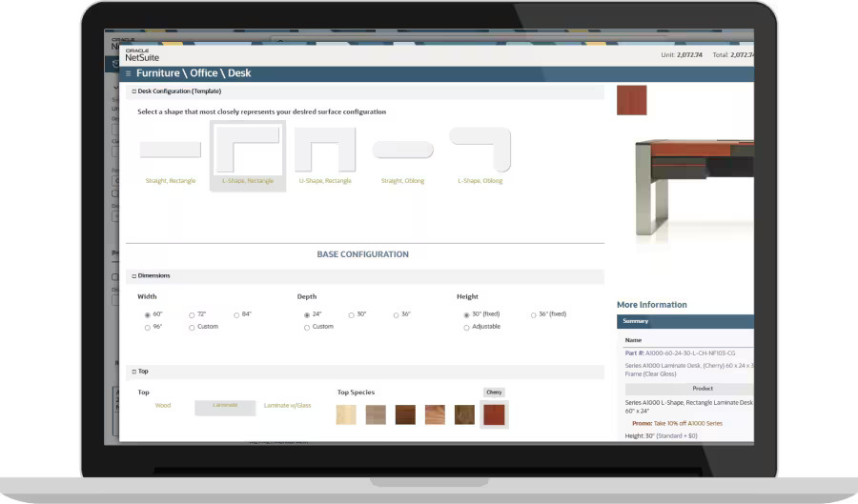Select the dark walnut top species swatch
This screenshot has height=504, width=858.
click(405, 414)
